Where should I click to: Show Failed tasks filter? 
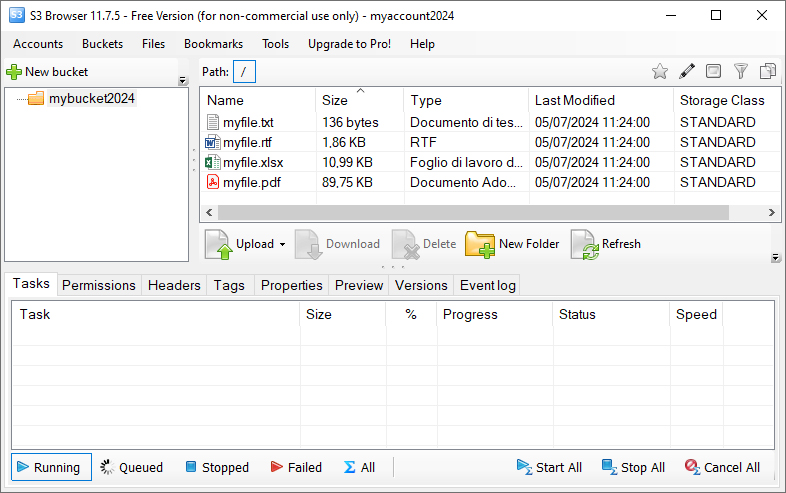coord(296,467)
